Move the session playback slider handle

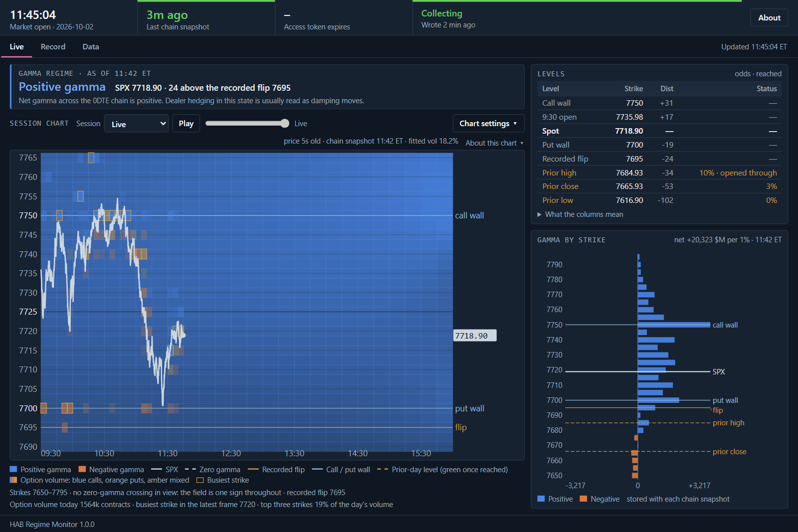click(x=285, y=124)
